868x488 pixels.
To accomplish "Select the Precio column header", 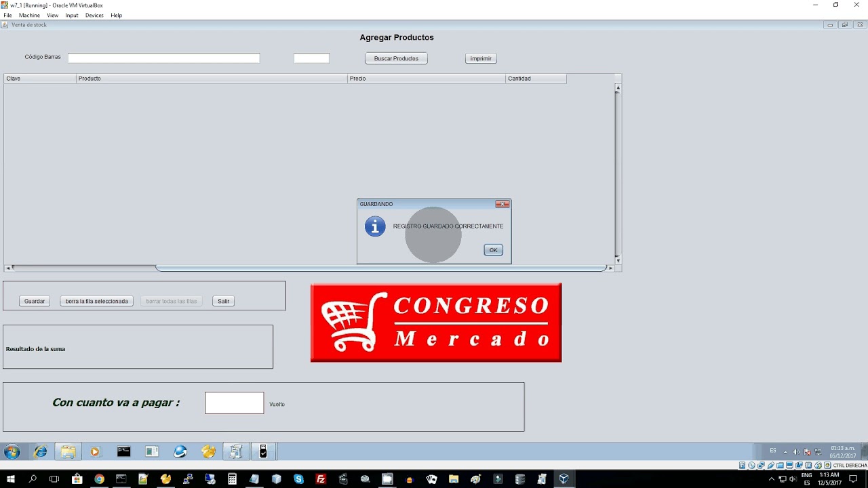I will pos(427,79).
